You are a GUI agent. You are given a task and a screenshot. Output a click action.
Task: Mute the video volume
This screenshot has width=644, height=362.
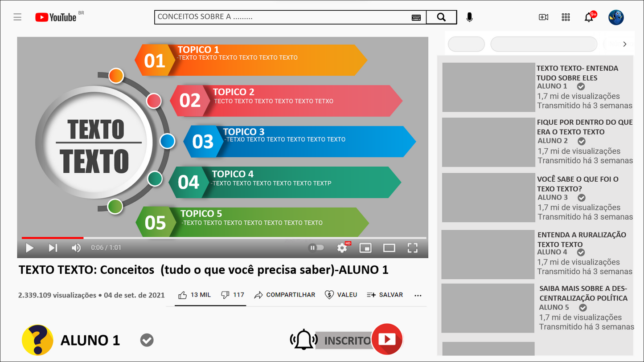coord(76,248)
